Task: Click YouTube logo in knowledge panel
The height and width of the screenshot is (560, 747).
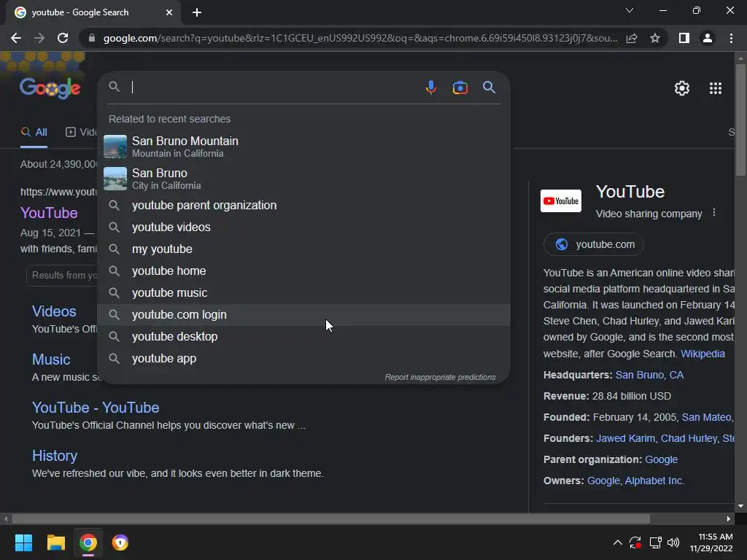Action: 561,201
